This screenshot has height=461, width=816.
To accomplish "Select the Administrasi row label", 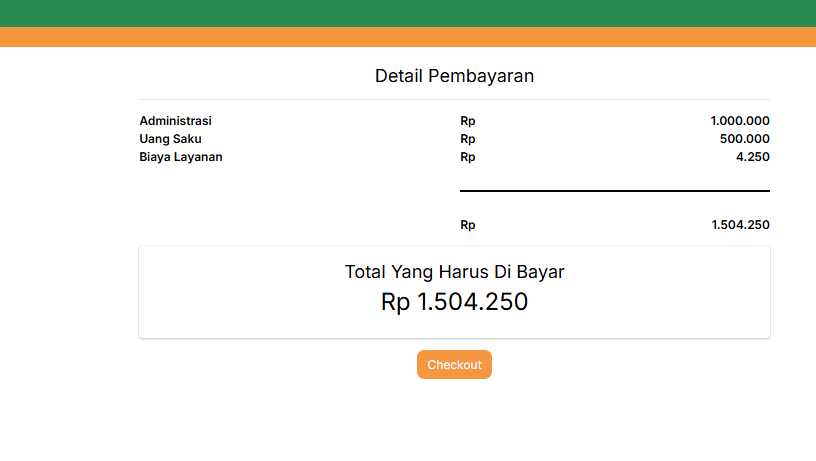I will (176, 121).
